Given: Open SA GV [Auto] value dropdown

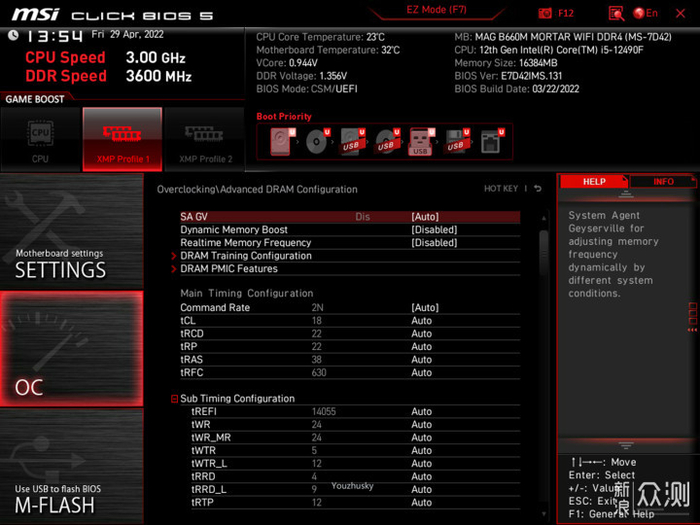Looking at the screenshot, I should tap(425, 217).
